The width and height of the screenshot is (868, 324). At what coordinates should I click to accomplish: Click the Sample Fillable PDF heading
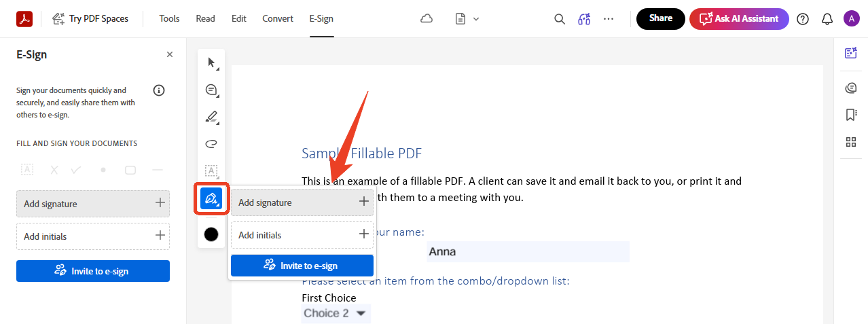point(362,154)
